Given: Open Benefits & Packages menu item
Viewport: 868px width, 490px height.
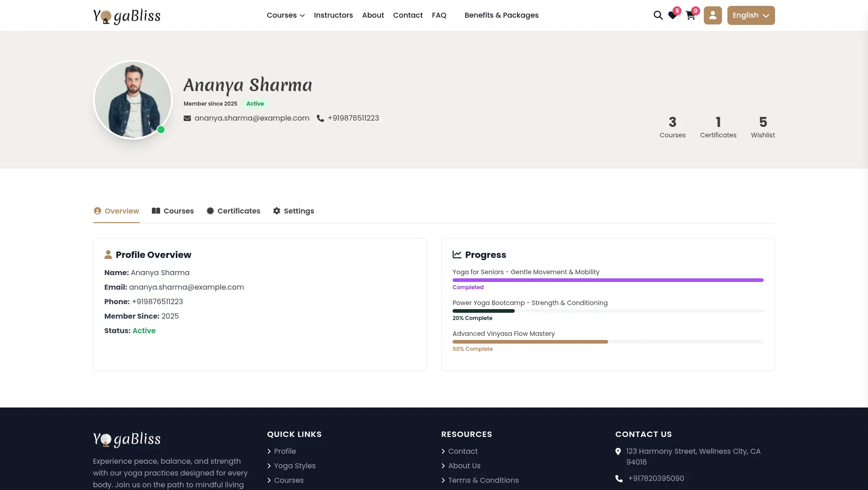Looking at the screenshot, I should coord(501,15).
